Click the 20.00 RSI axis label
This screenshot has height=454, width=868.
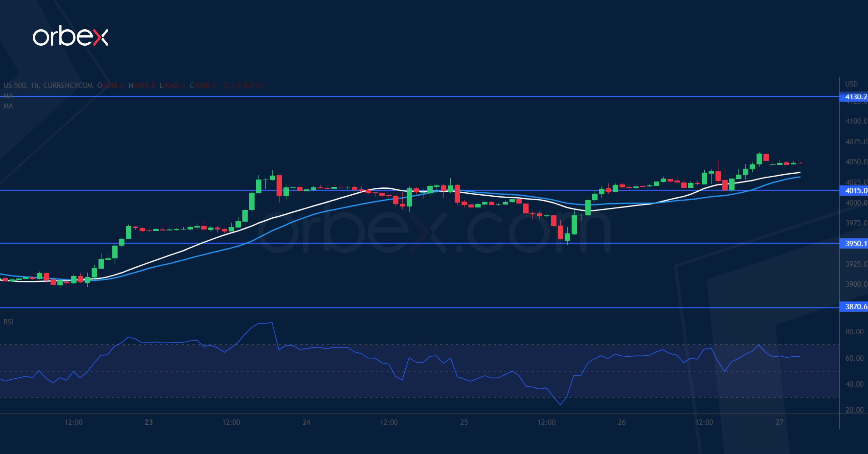coord(854,410)
